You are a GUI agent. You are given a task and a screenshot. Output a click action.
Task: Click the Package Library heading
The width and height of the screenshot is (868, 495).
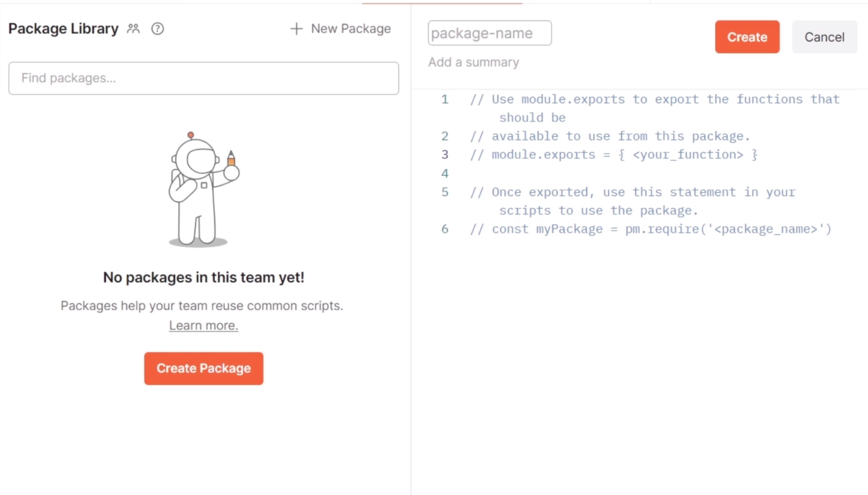click(x=63, y=29)
